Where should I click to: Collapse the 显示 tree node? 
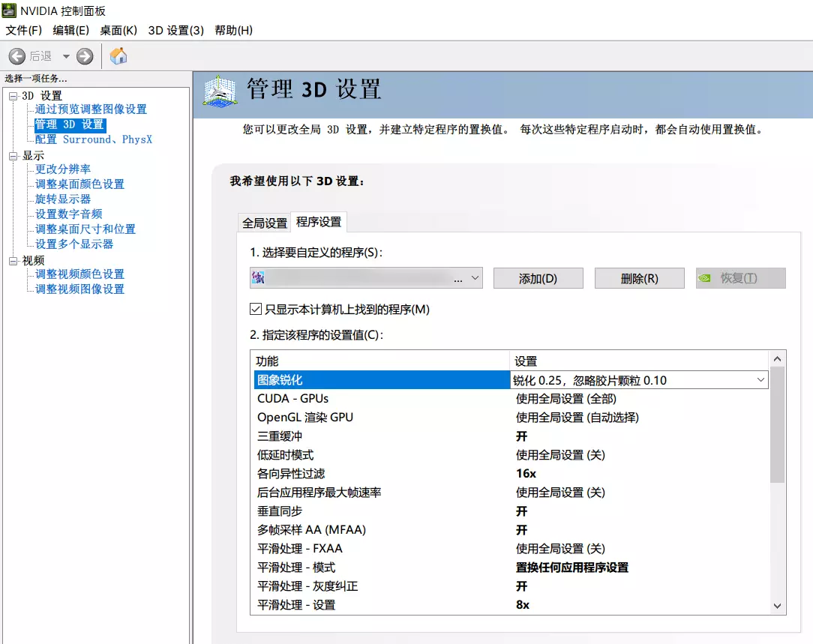pos(13,155)
